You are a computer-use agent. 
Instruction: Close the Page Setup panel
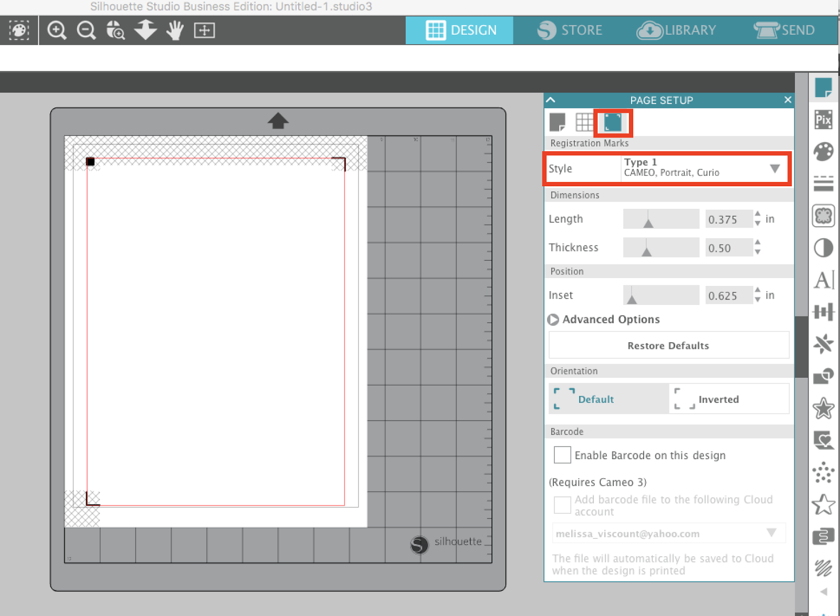pyautogui.click(x=787, y=100)
